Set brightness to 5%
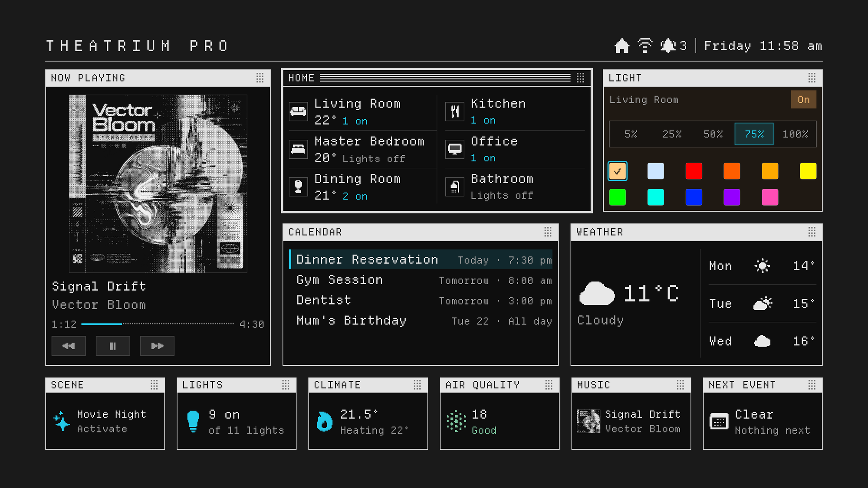The width and height of the screenshot is (868, 488). (631, 134)
